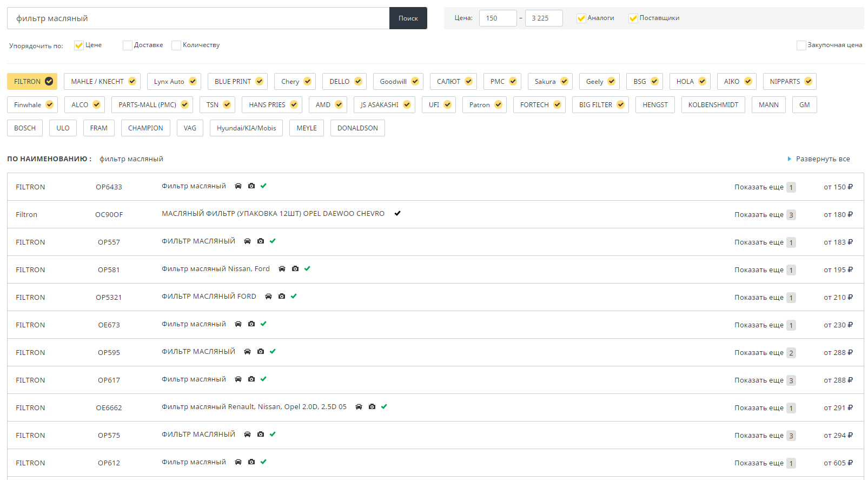The width and height of the screenshot is (868, 480).
Task: Click green checkmark in OE6662 row
Action: (x=384, y=407)
